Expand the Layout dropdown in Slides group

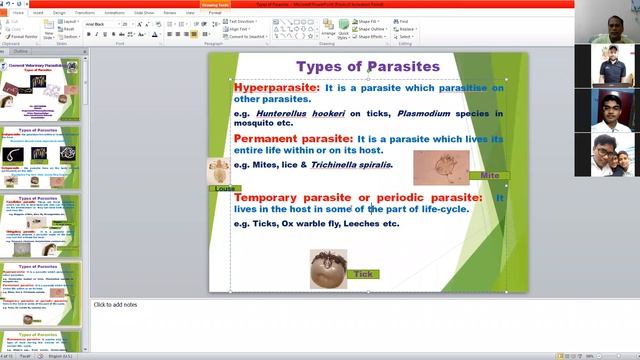click(x=69, y=21)
